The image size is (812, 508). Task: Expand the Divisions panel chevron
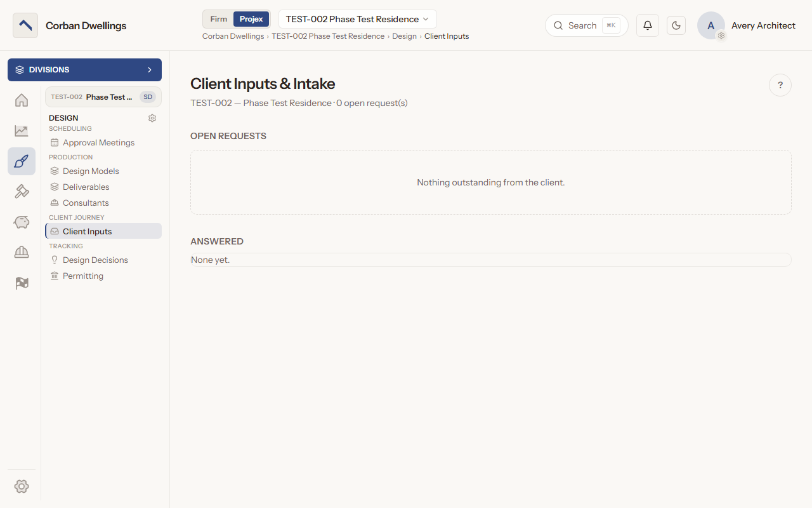pos(150,70)
